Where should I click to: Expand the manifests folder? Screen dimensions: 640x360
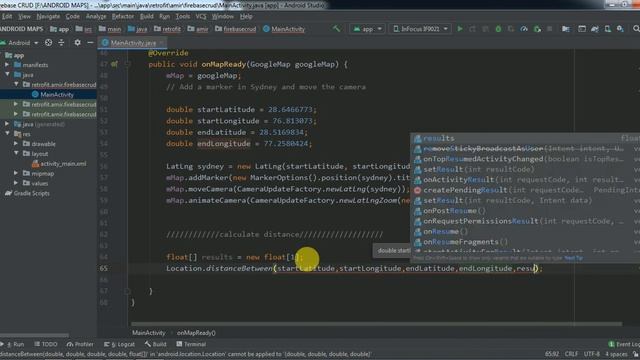pos(7,65)
